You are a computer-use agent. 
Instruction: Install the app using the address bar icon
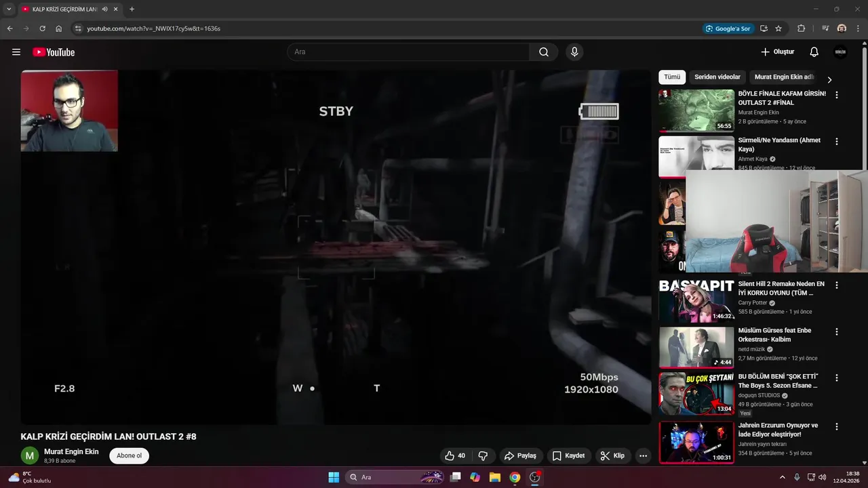(764, 28)
